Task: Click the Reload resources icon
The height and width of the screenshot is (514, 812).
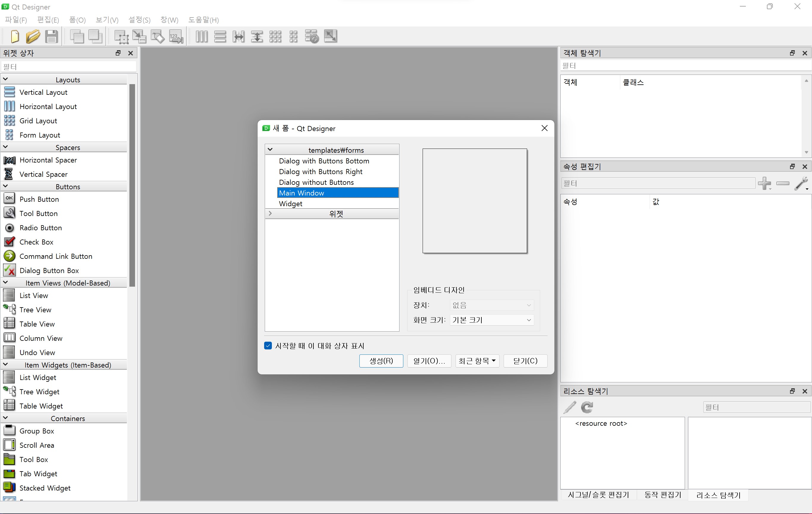Action: [x=587, y=407]
